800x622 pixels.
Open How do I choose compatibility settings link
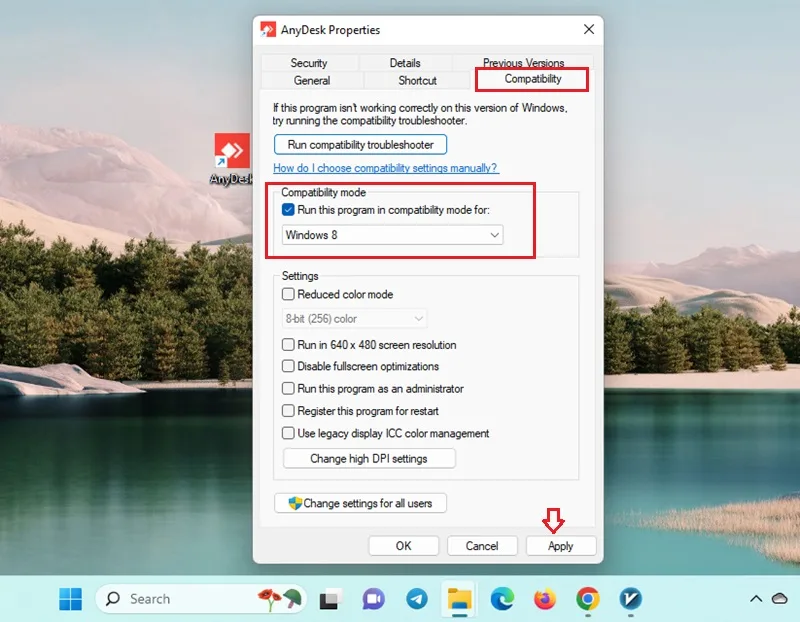click(386, 168)
